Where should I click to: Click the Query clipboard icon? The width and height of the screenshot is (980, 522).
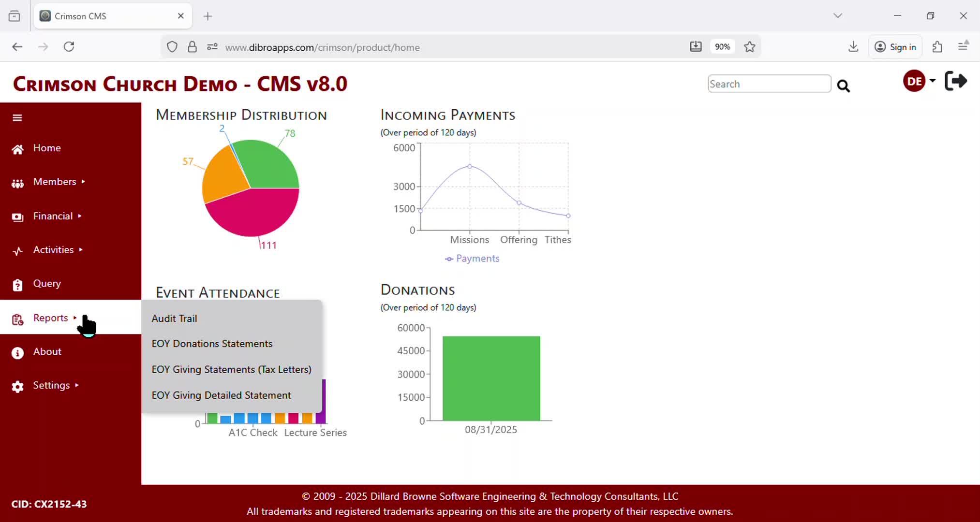[x=17, y=285]
